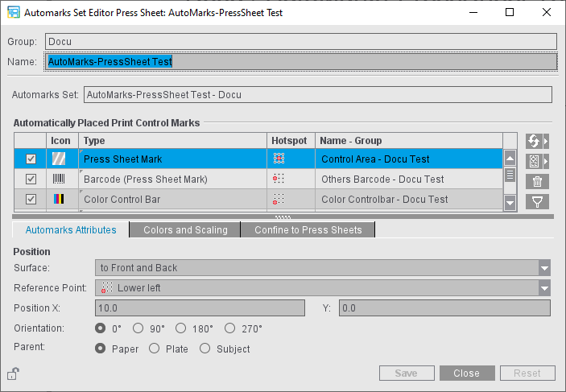
Task: Click the hotspot icon of Press Sheet Mark
Action: point(279,158)
